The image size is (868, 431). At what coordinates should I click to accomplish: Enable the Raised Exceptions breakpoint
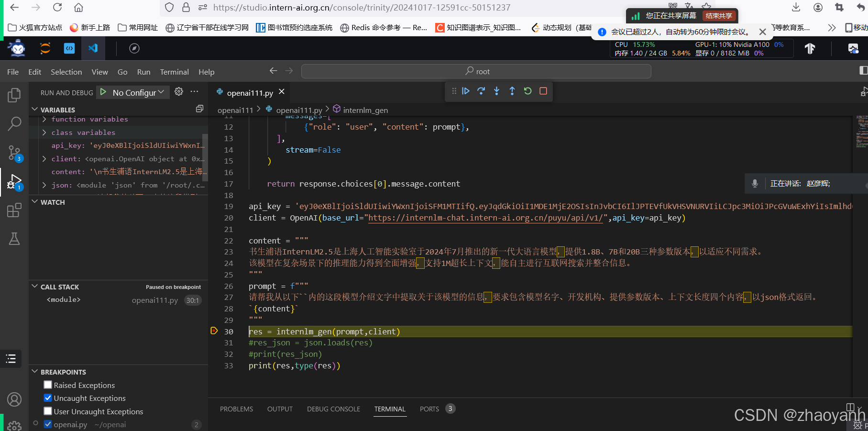pyautogui.click(x=47, y=385)
